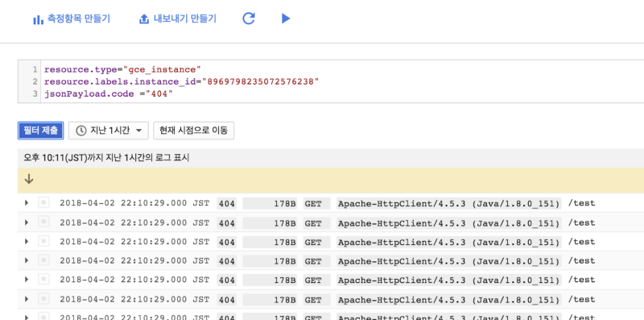The height and width of the screenshot is (320, 644).
Task: Click the clock icon in the time range selector
Action: pyautogui.click(x=81, y=131)
